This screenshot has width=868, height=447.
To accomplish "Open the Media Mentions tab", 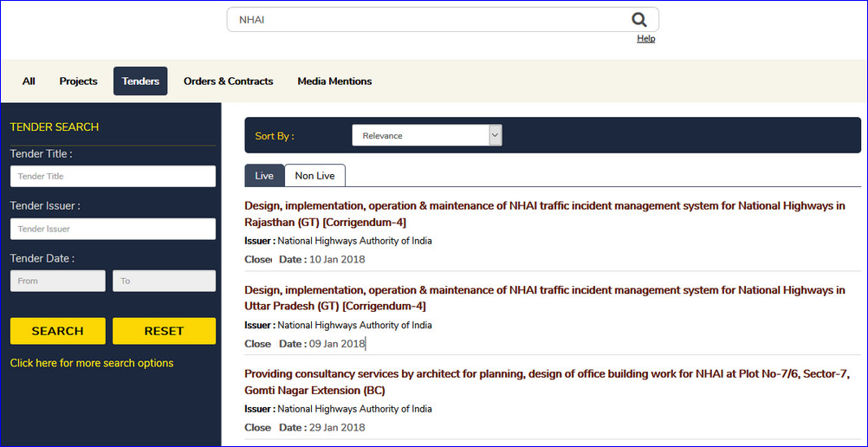I will click(x=334, y=81).
